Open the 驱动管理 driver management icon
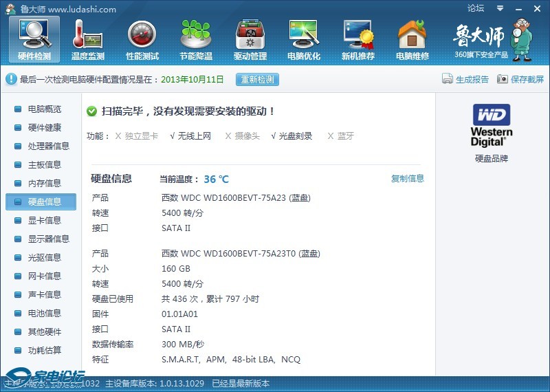Viewport: 550px width, 392px height. point(250,39)
